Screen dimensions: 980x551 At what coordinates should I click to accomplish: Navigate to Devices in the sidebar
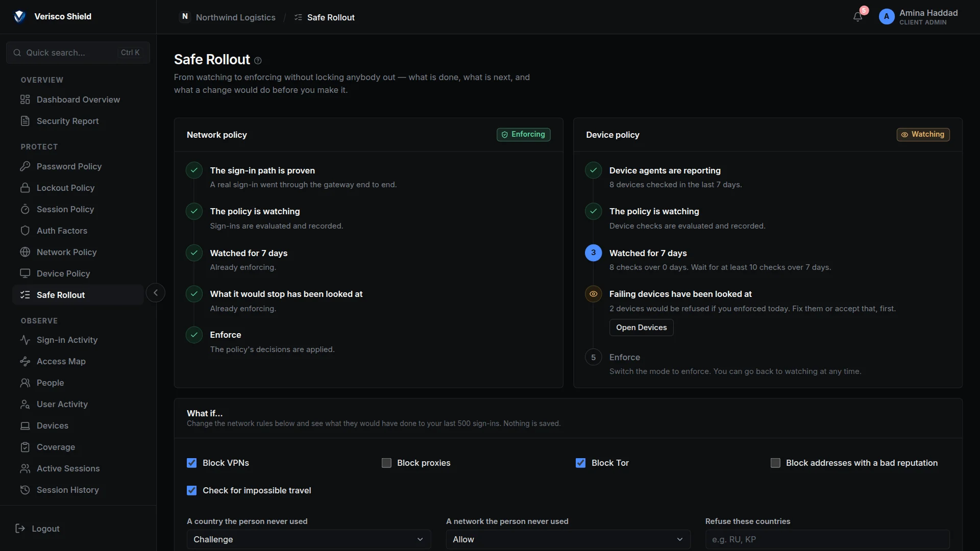[78, 425]
